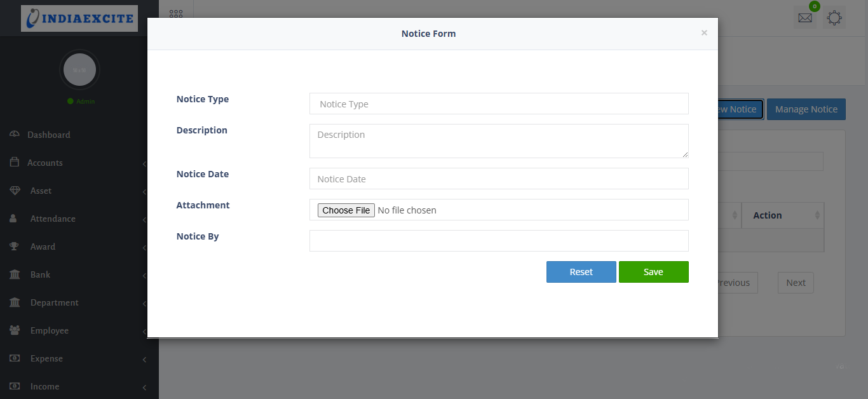Expand the Expense submenu arrow
868x399 pixels.
coord(145,360)
